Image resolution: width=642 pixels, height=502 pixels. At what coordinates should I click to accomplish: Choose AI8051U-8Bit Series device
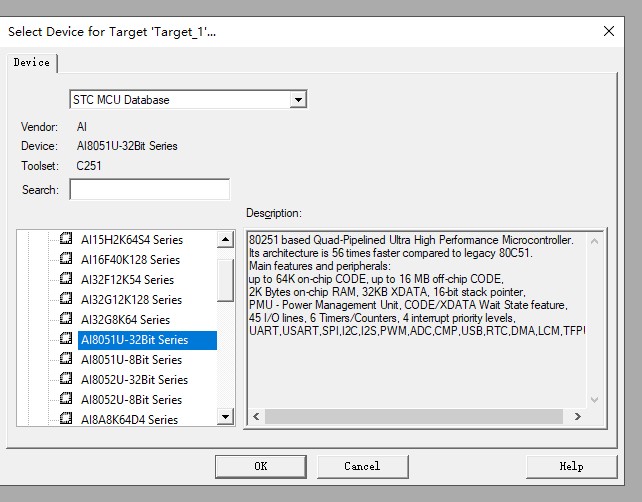click(x=131, y=360)
